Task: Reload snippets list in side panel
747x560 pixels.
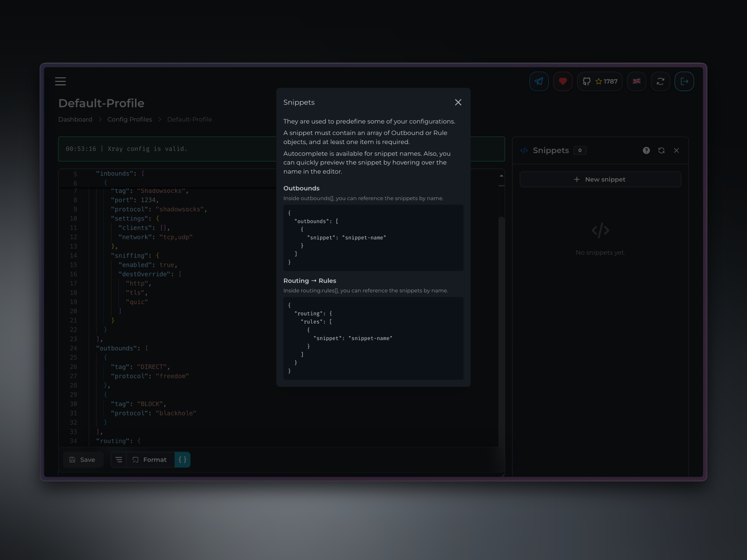Action: point(661,150)
